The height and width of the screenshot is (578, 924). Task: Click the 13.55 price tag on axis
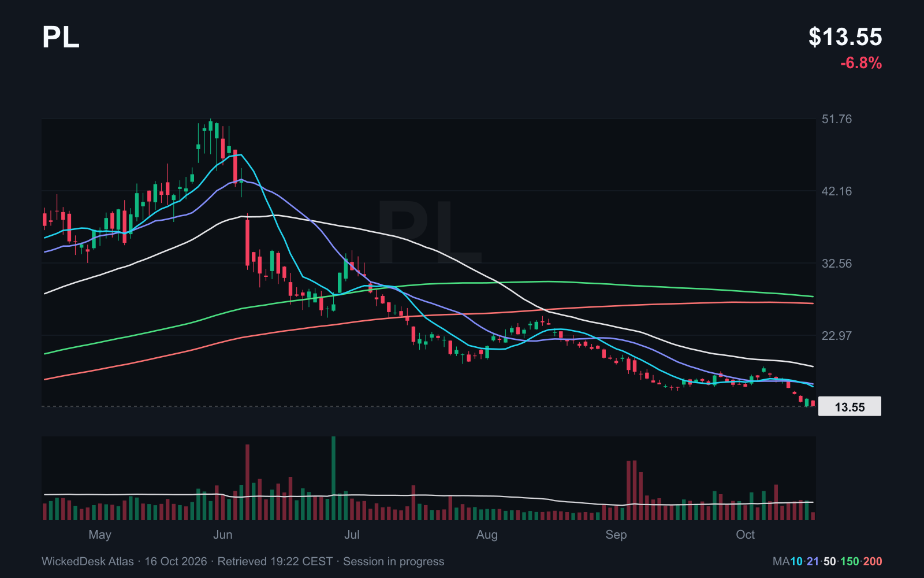coord(850,406)
